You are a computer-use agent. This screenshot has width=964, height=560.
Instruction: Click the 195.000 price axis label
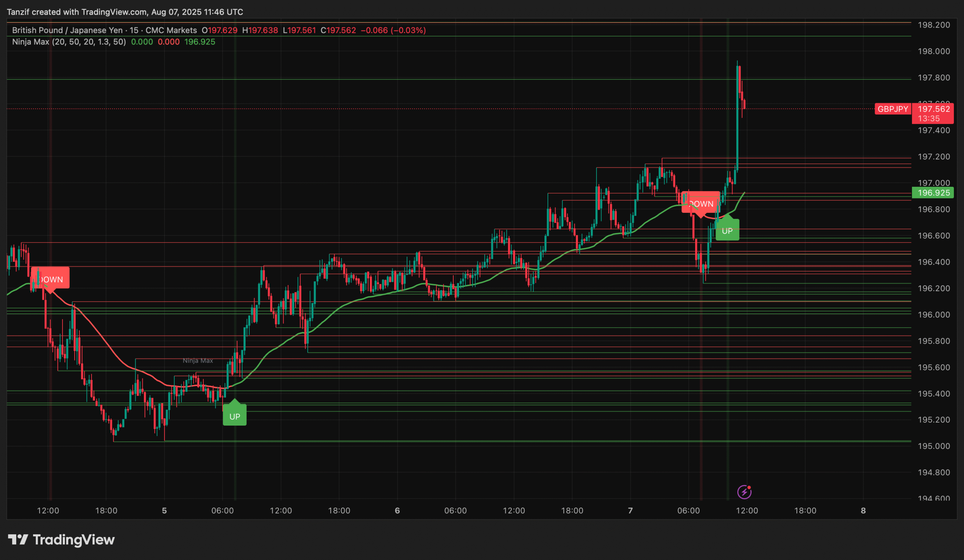(x=934, y=446)
